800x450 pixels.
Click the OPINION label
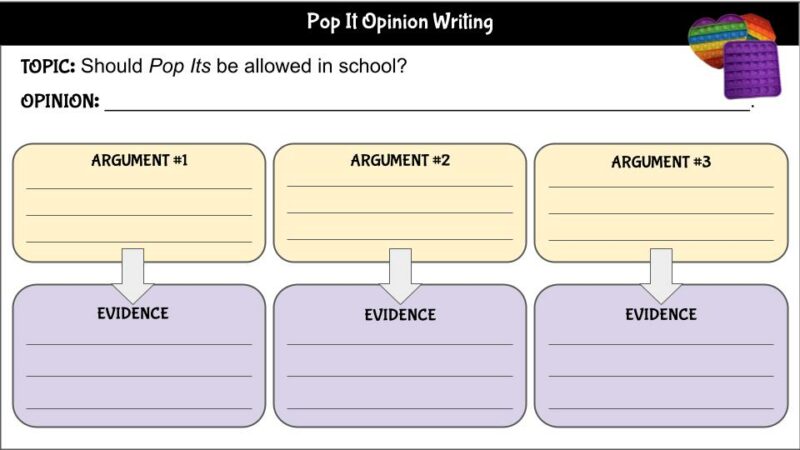point(60,101)
